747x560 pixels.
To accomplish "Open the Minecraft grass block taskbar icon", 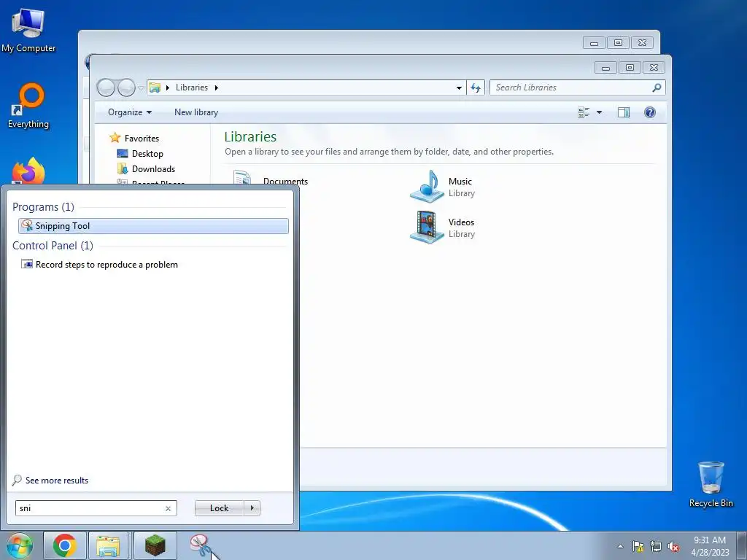I will pos(155,545).
